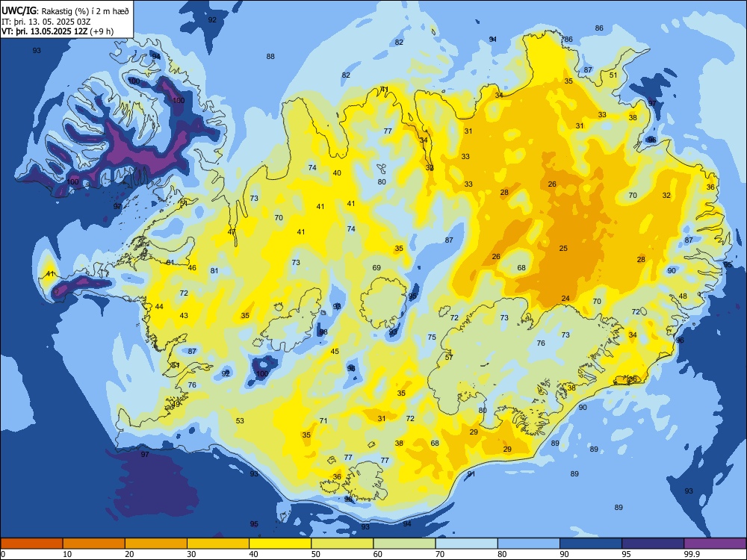Click the humidity value '53' on the map

[x=240, y=421]
